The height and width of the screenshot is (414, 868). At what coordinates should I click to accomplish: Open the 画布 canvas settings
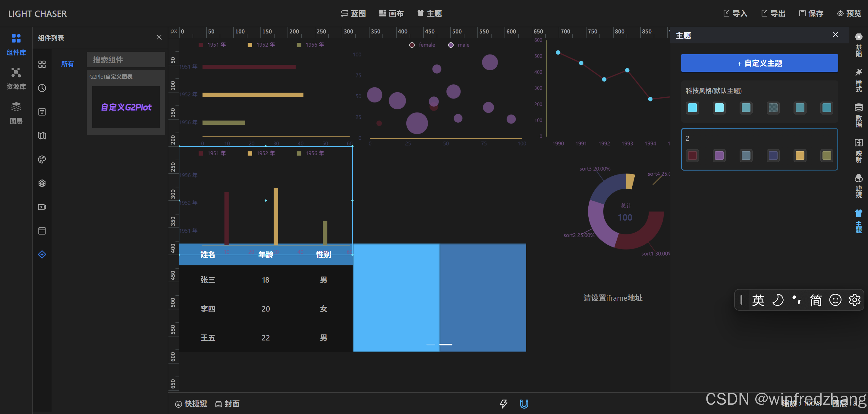click(391, 14)
